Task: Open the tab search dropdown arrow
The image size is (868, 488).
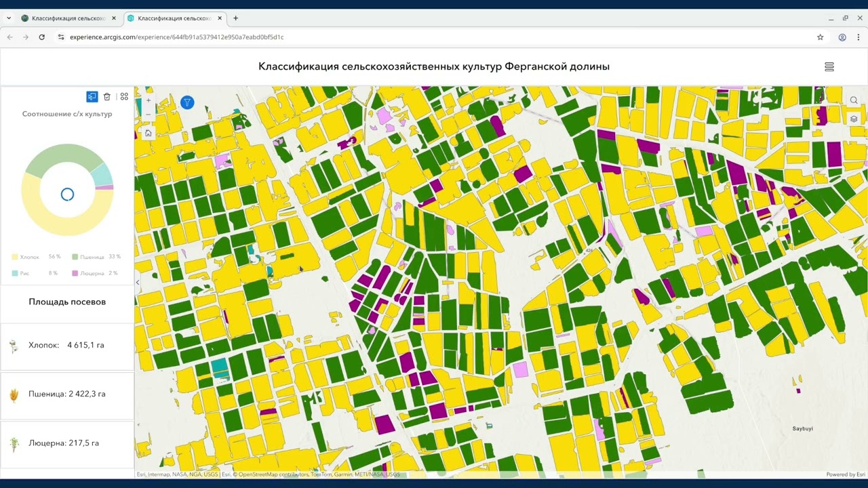Action: pos(9,18)
